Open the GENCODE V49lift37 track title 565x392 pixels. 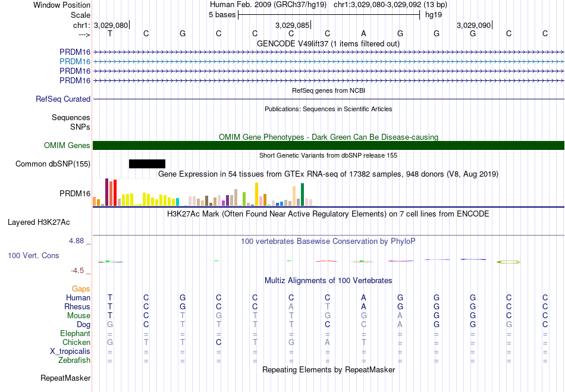coord(328,43)
